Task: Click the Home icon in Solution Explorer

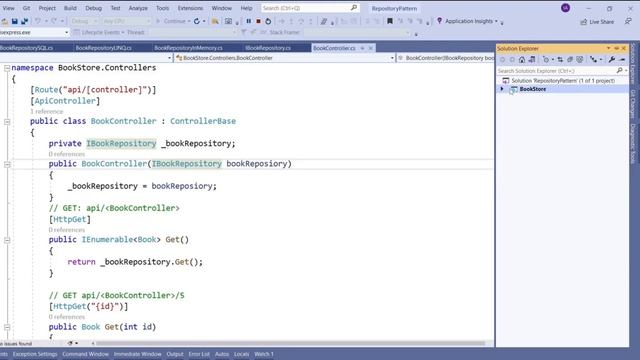Action: 522,60
